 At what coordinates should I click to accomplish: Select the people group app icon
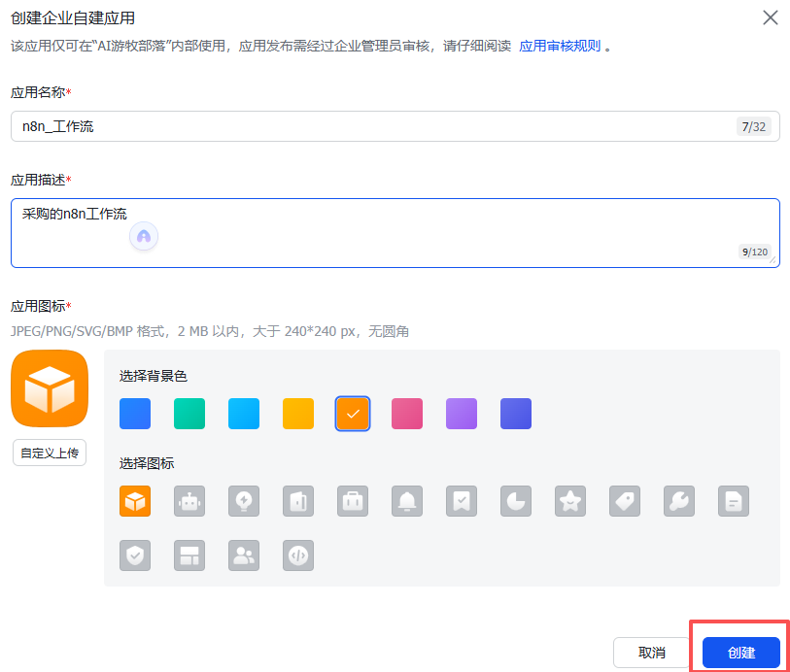point(244,555)
